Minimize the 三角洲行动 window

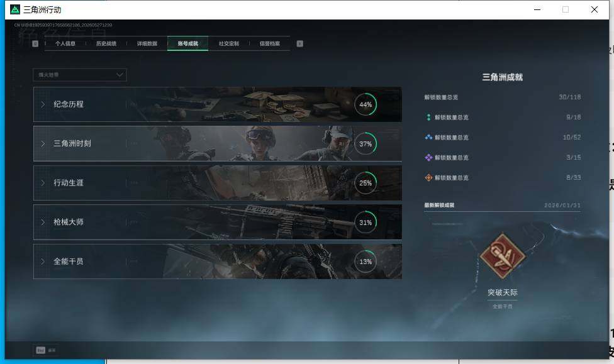point(537,9)
